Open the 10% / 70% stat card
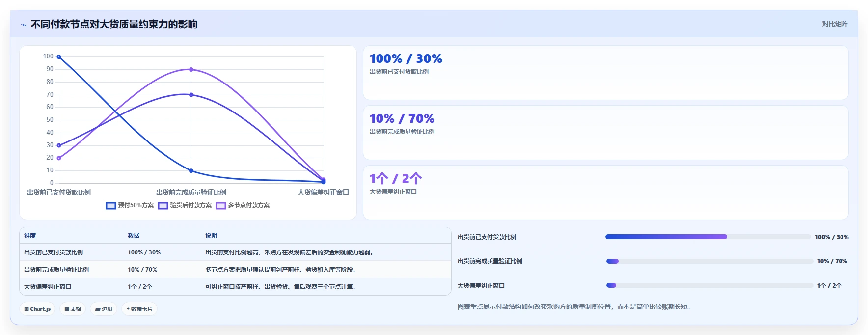 [605, 133]
